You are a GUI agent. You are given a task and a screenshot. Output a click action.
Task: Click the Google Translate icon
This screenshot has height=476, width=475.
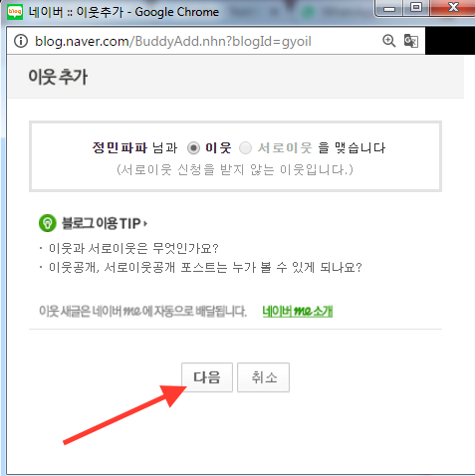pyautogui.click(x=411, y=41)
